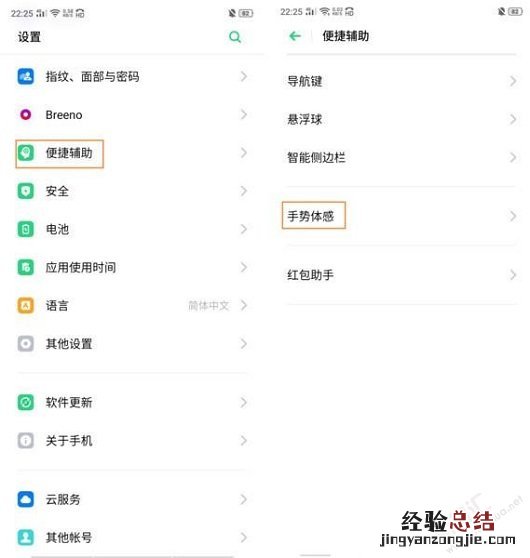The height and width of the screenshot is (558, 530).
Task: Expand the 悬浮球 row chevron
Action: (513, 119)
